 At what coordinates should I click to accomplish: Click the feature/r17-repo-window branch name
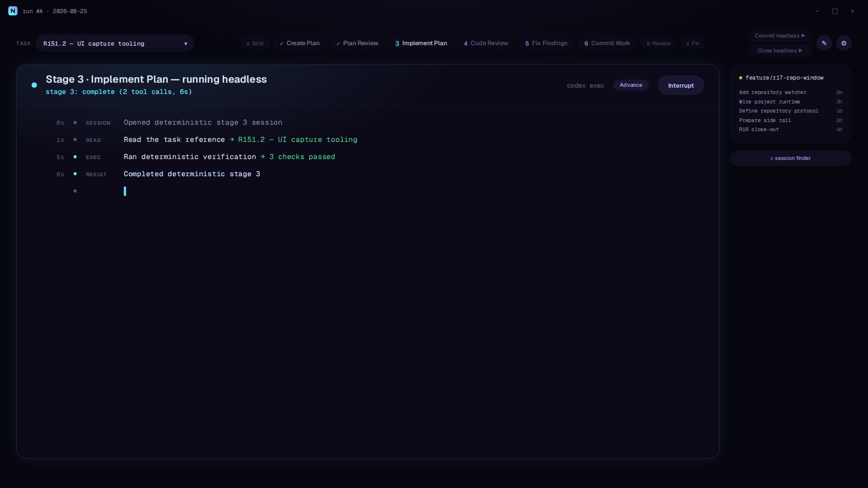point(784,78)
